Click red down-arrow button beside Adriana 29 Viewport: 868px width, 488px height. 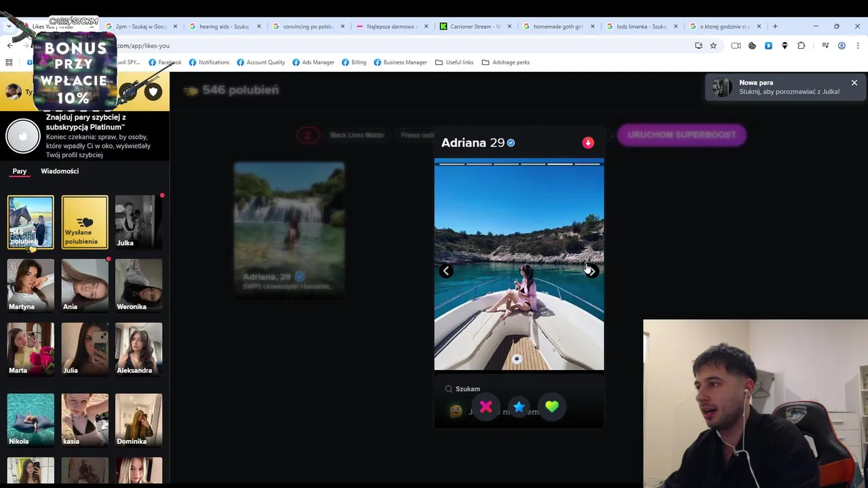588,143
